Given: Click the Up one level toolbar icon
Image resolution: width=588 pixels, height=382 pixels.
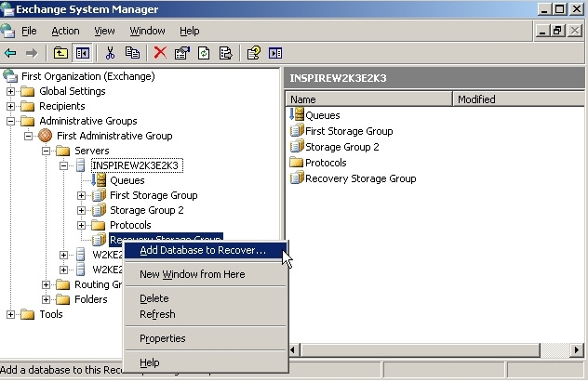Looking at the screenshot, I should click(x=60, y=53).
